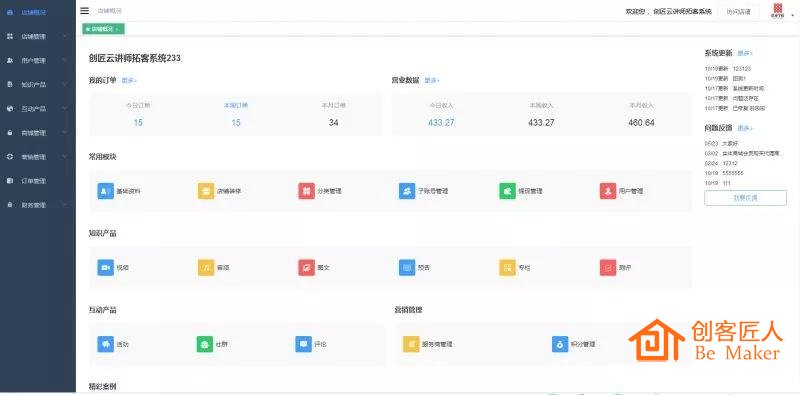This screenshot has height=395, width=800.
Task: Open the account dropdown arrow beside the avatar
Action: point(792,16)
